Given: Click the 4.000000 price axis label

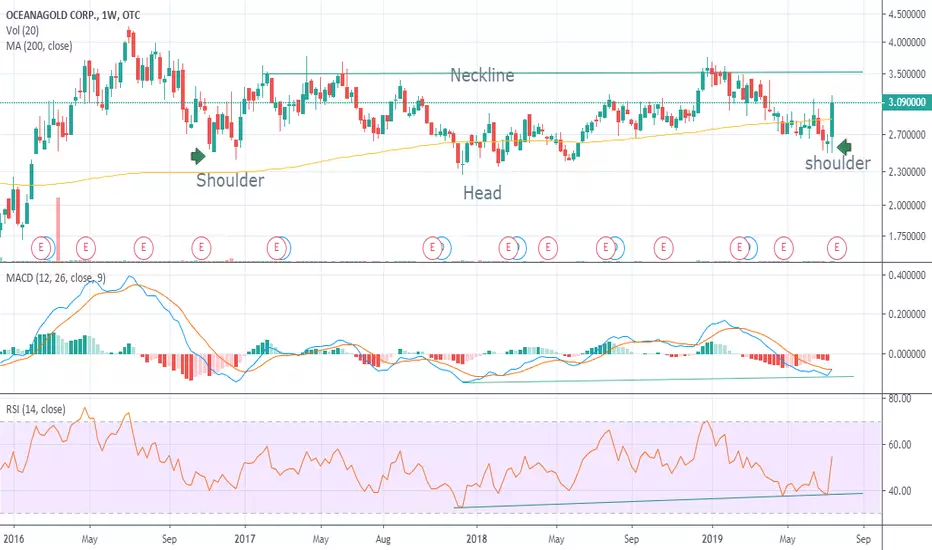Looking at the screenshot, I should (907, 42).
